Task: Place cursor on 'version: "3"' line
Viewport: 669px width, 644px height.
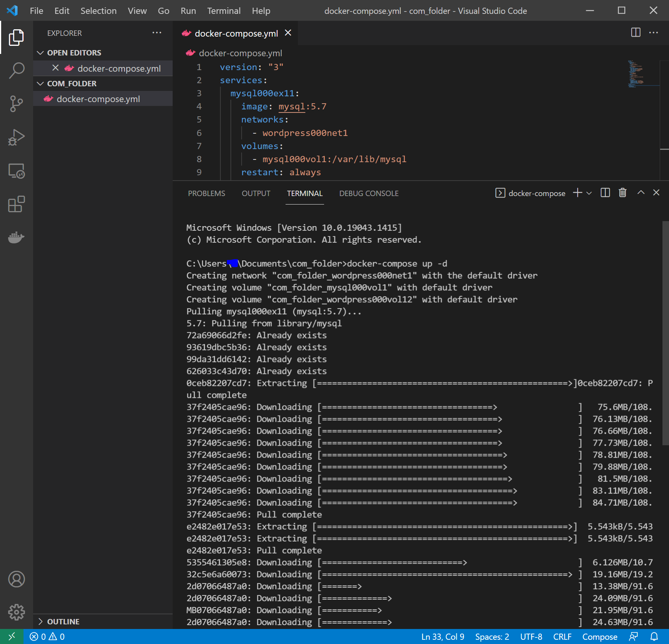Action: 252,67
